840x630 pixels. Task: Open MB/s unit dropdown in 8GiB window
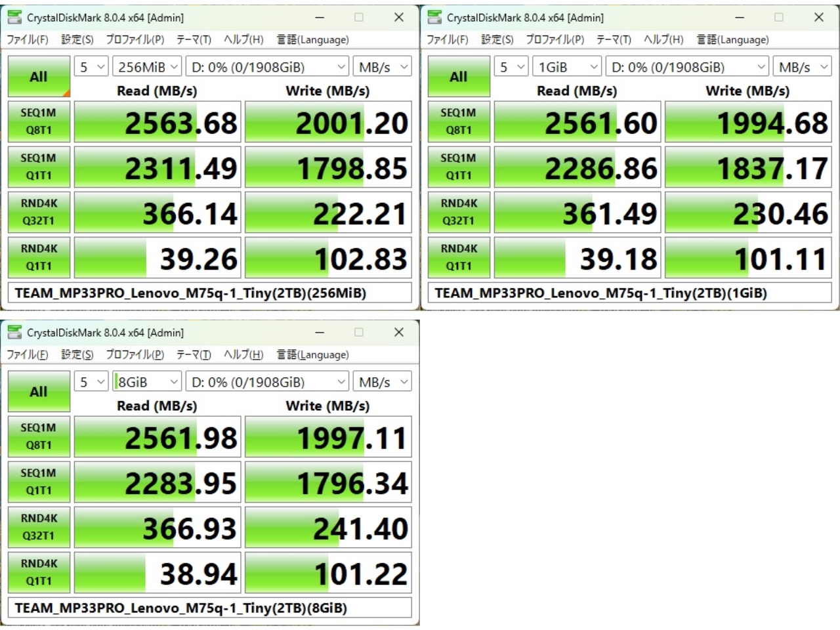coord(383,382)
